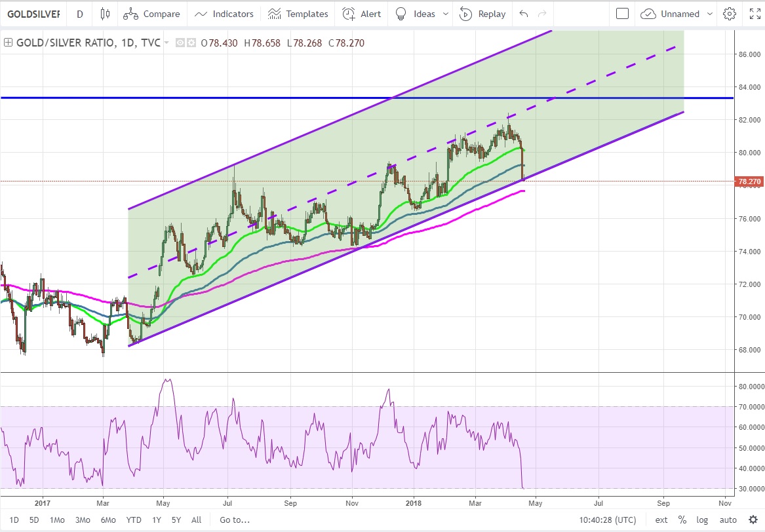This screenshot has width=765, height=532.
Task: Click the 2018 time axis label
Action: tap(414, 503)
